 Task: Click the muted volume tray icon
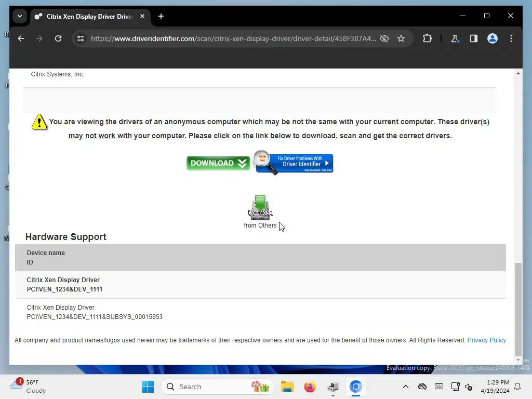pos(469,387)
